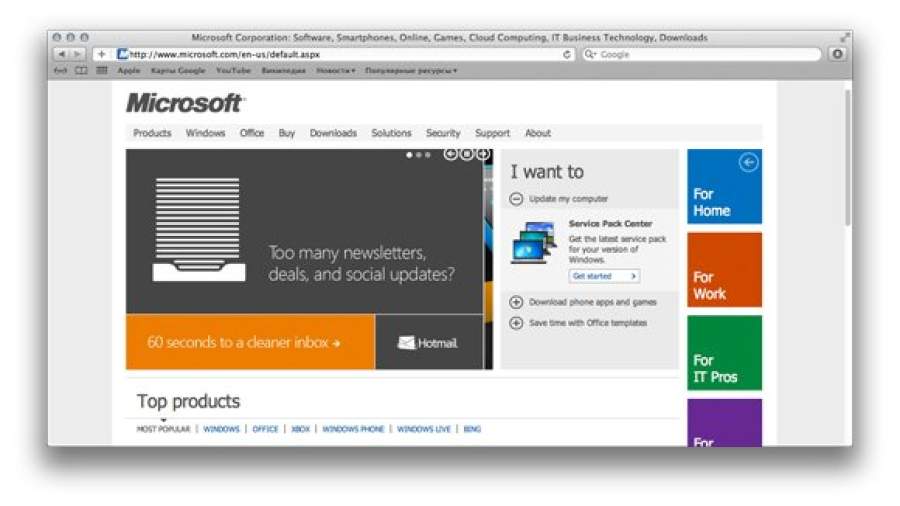Click the Microsoft logo

pyautogui.click(x=186, y=103)
